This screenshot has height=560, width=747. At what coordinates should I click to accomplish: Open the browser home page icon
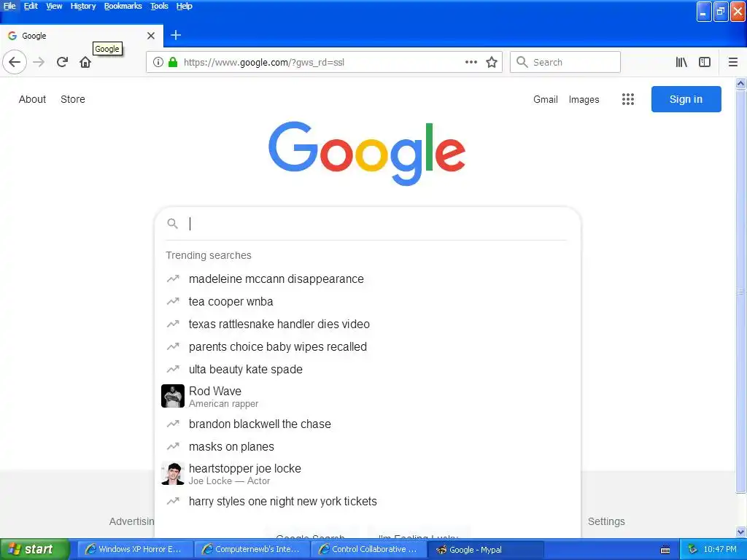pyautogui.click(x=85, y=62)
